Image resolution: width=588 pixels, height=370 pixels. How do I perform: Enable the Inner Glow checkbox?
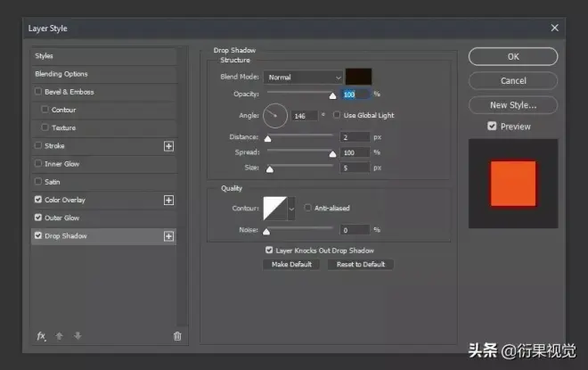point(38,163)
